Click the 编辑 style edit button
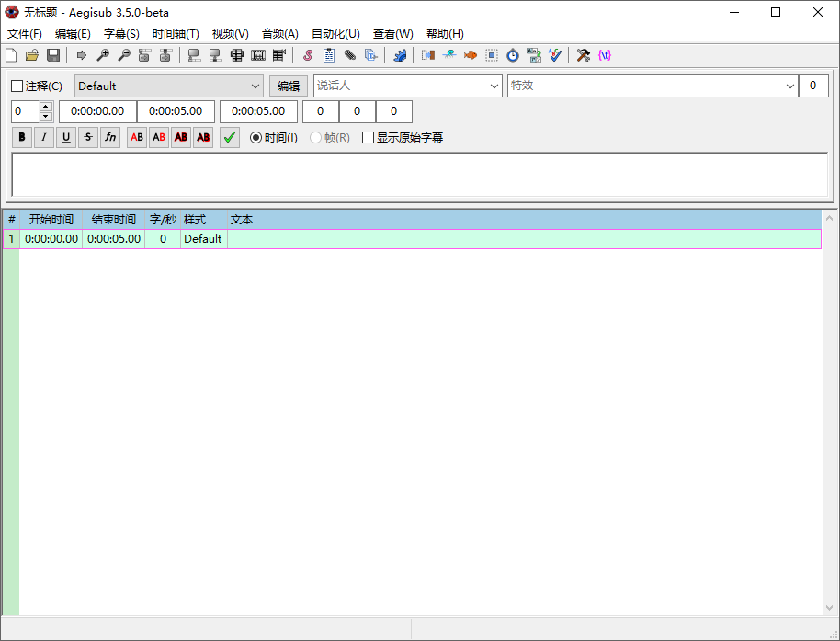Image resolution: width=840 pixels, height=641 pixels. 289,86
